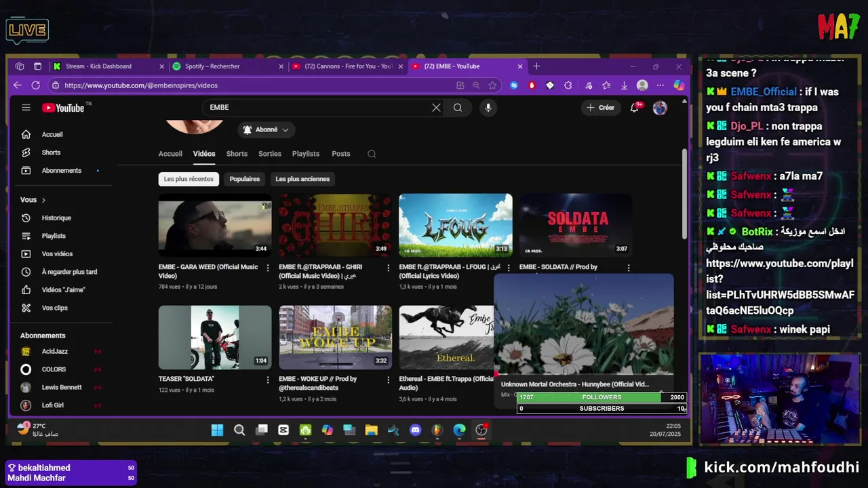868x488 pixels.
Task: Open browser downloads
Action: coord(624,85)
